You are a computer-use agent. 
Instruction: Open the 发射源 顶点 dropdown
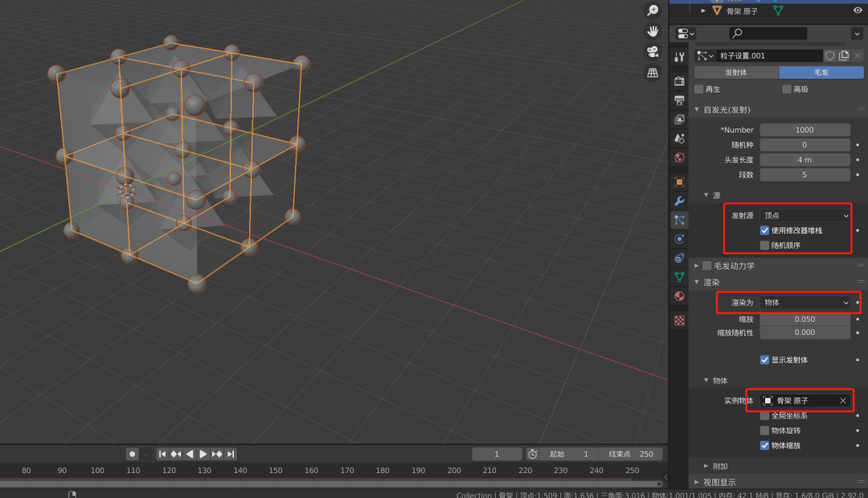pos(805,215)
